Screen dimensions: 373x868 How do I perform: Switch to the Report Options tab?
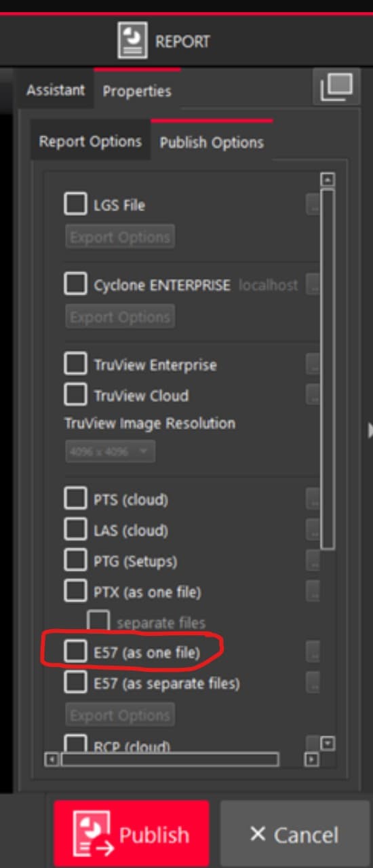click(x=90, y=141)
